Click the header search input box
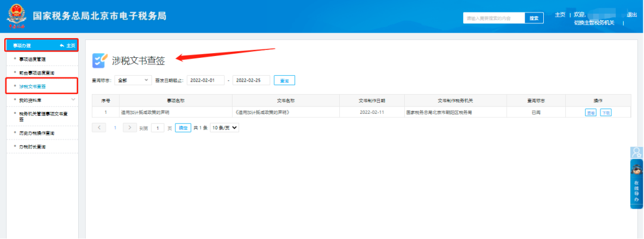644x239 pixels. (x=494, y=18)
